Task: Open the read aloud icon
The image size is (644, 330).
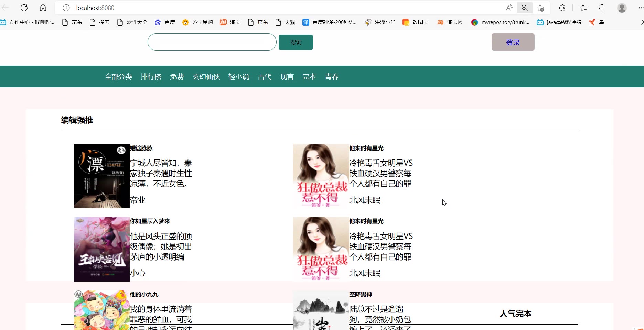Action: click(x=509, y=8)
